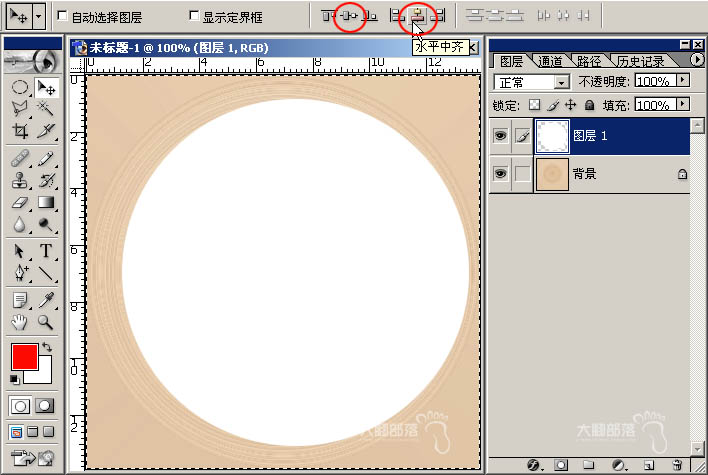Screen dimensions: 708x475
Task: Switch to Quick Mask mode
Action: coord(44,406)
